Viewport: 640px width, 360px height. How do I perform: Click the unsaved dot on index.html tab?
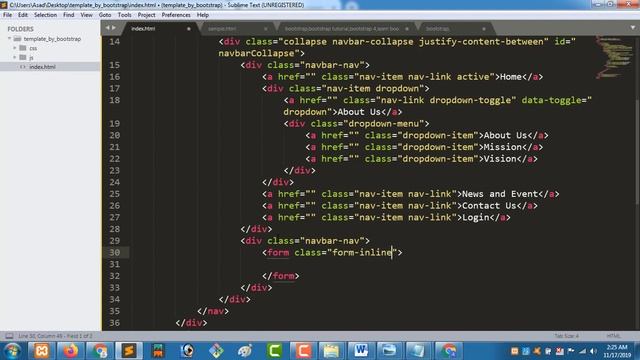click(189, 29)
